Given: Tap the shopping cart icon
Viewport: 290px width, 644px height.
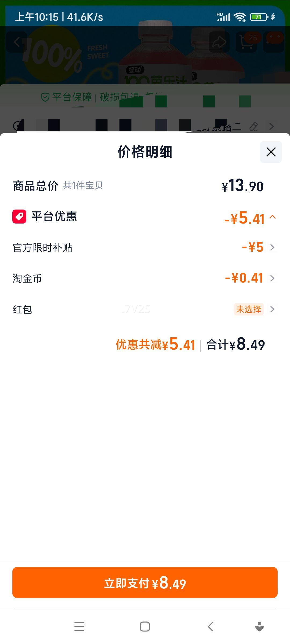Looking at the screenshot, I should pos(246,42).
